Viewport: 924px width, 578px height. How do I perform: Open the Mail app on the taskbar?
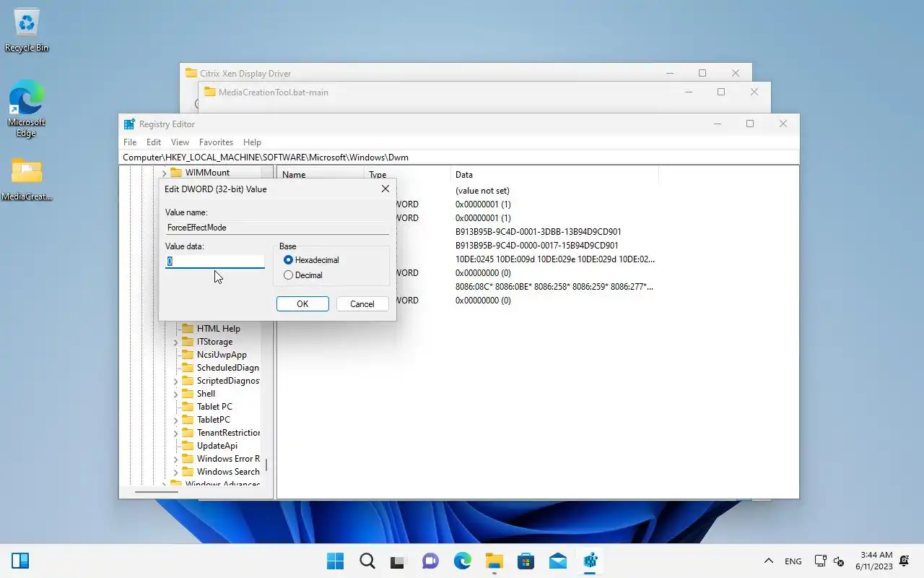pyautogui.click(x=557, y=561)
